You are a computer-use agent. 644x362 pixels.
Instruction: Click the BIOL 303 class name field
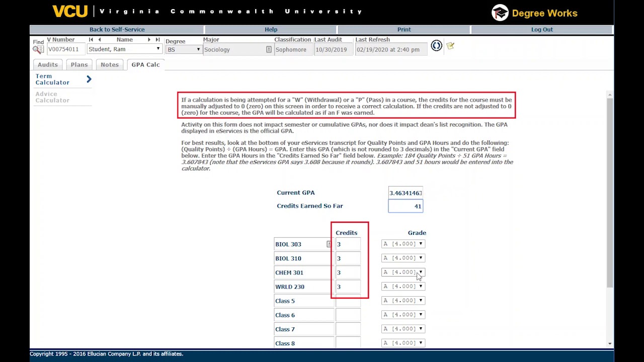point(304,244)
